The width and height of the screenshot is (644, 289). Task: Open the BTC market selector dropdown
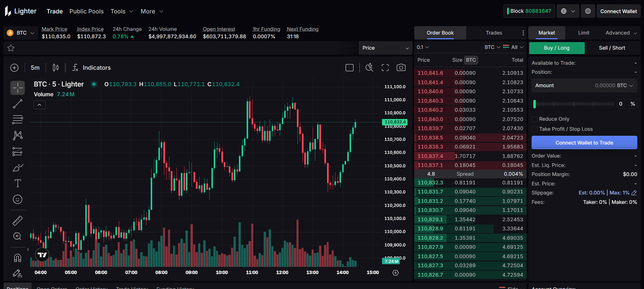click(20, 33)
